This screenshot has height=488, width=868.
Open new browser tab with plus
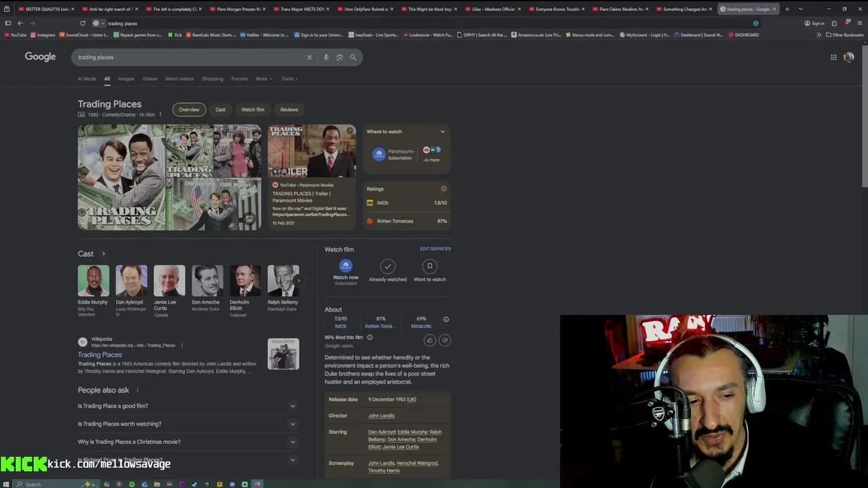pos(787,9)
